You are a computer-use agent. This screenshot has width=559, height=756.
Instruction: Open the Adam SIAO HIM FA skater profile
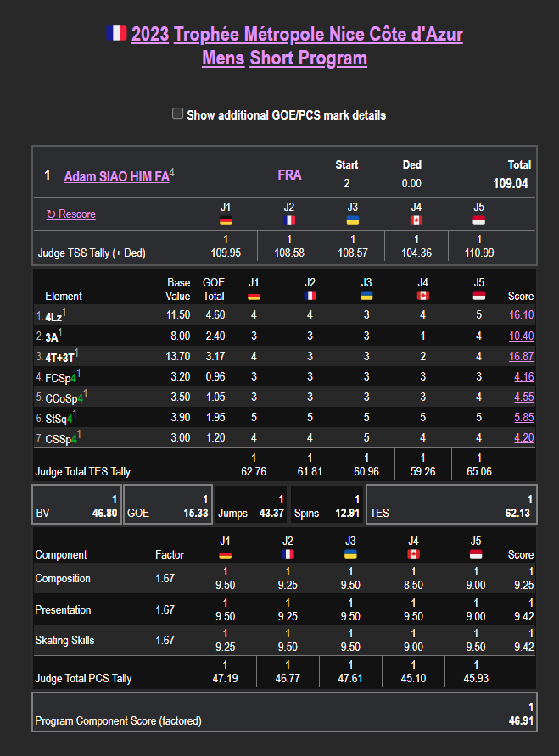tap(116, 176)
